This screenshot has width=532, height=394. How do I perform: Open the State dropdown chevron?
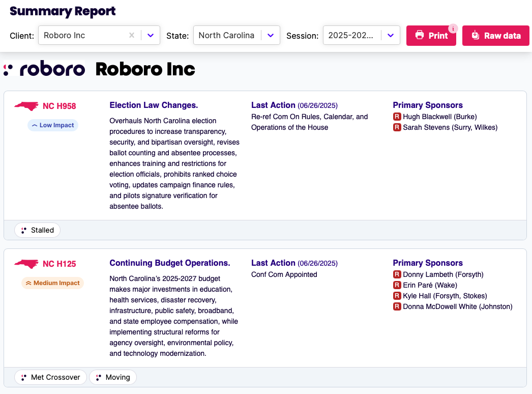coord(271,35)
